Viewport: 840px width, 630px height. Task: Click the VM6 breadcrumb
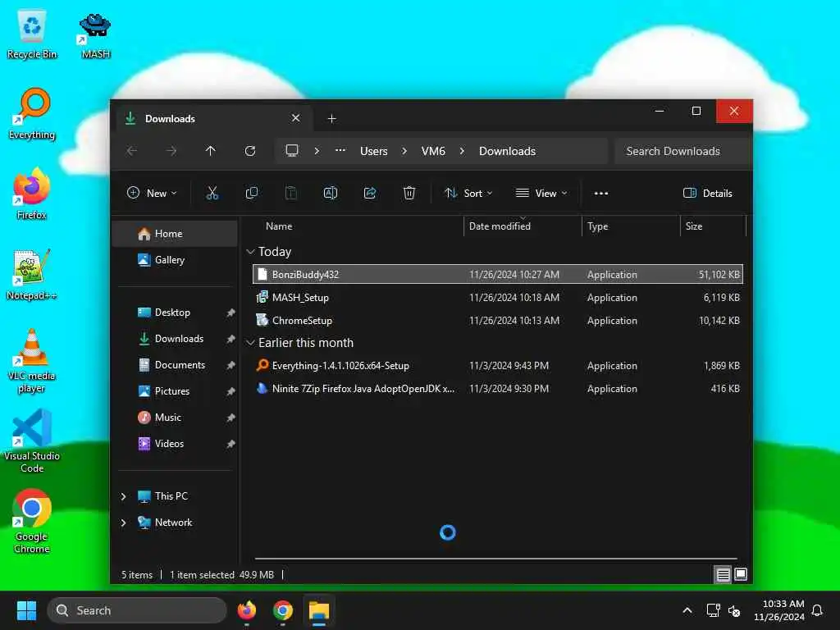433,151
